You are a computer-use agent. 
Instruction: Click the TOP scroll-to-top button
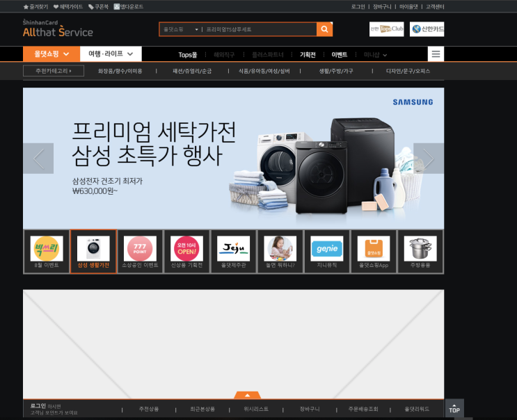click(x=454, y=409)
